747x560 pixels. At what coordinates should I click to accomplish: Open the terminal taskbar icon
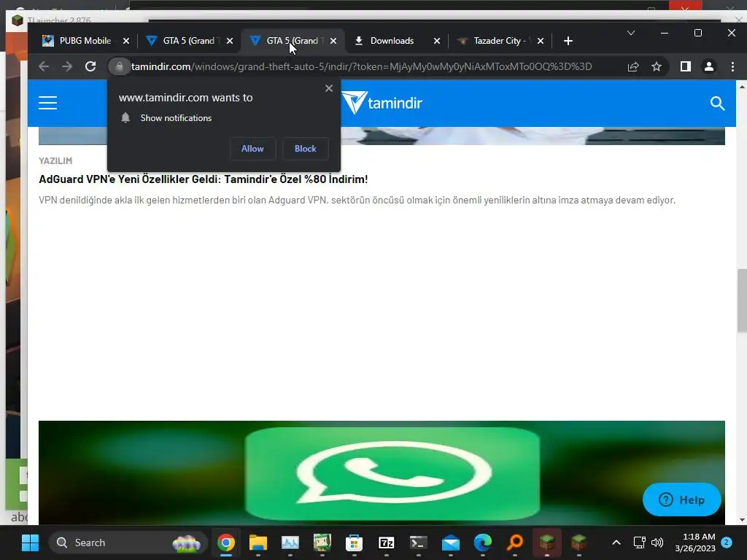coord(418,542)
